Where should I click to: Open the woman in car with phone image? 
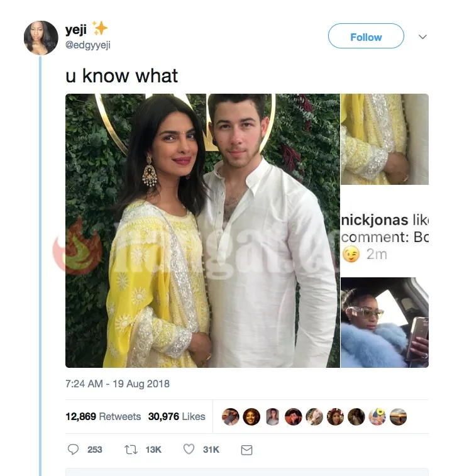(x=385, y=323)
